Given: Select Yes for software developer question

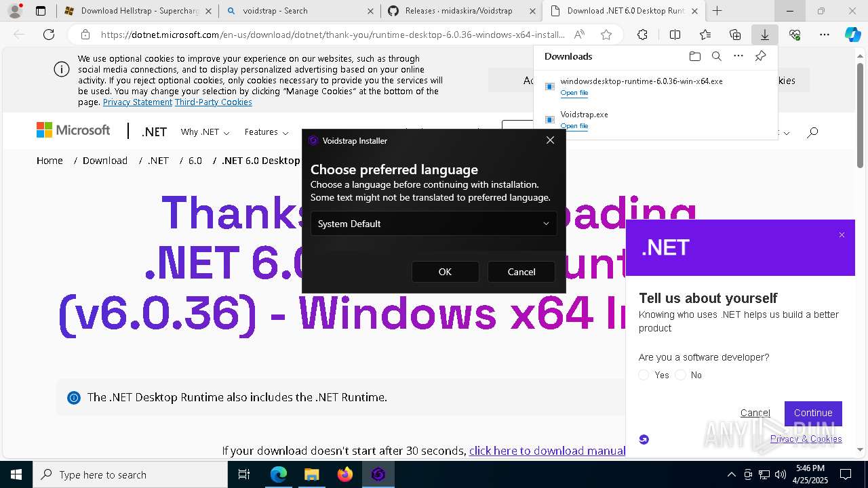Looking at the screenshot, I should (644, 375).
